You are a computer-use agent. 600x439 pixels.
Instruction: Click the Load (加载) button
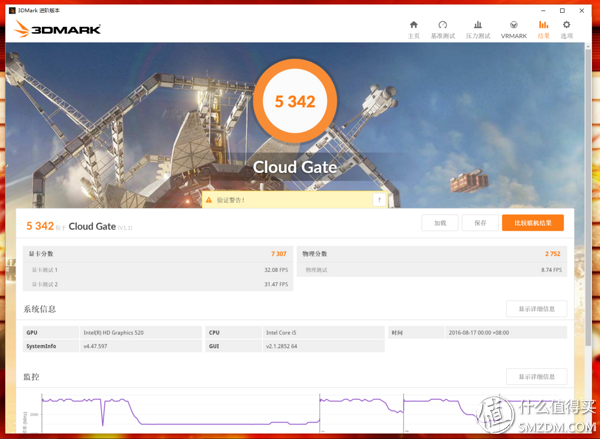[x=440, y=223]
